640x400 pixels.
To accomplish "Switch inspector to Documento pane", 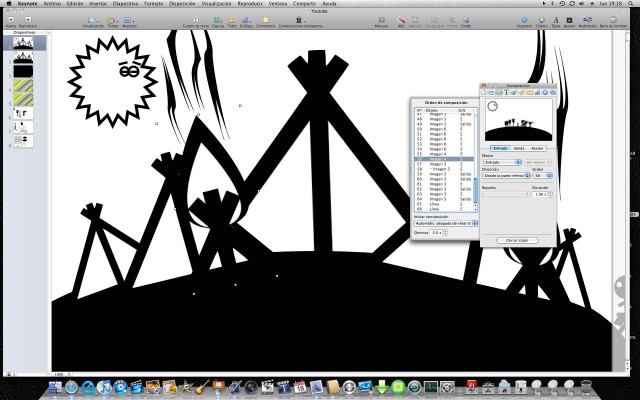I will coord(484,93).
